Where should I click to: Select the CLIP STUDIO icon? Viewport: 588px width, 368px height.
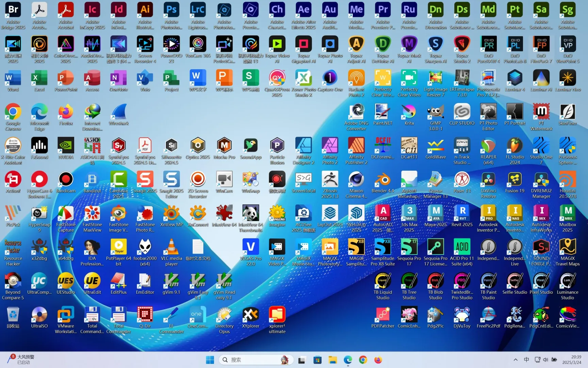pyautogui.click(x=462, y=114)
